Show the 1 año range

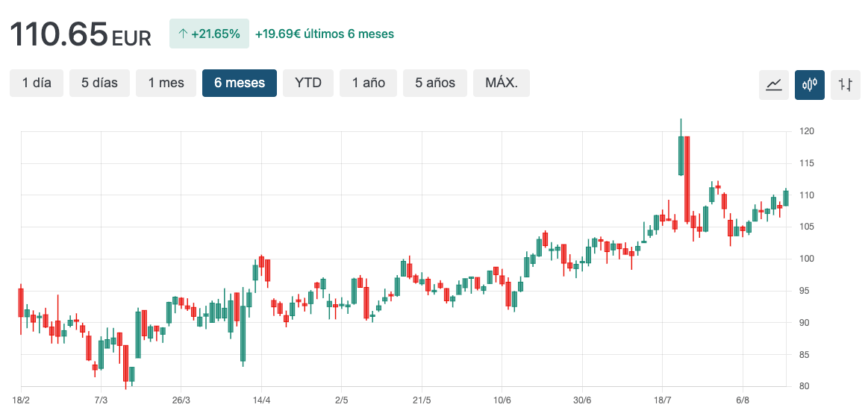tap(369, 83)
